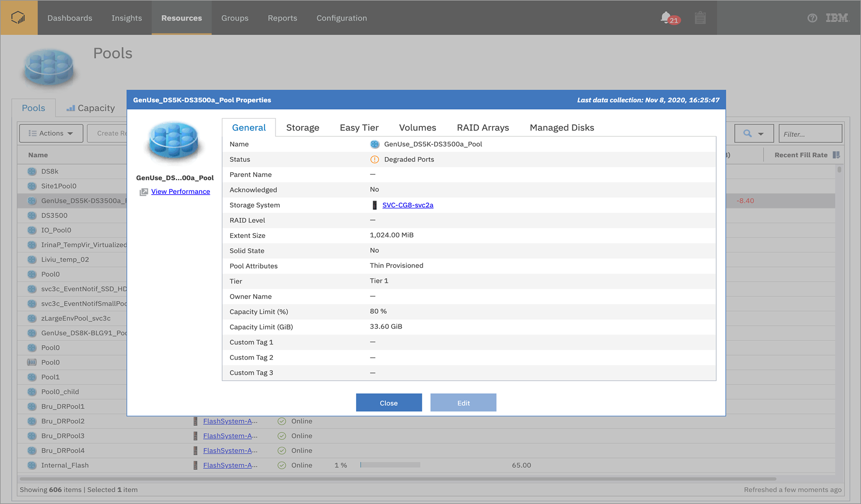
Task: Click the horizontal scrollbar under the table
Action: [x=397, y=479]
